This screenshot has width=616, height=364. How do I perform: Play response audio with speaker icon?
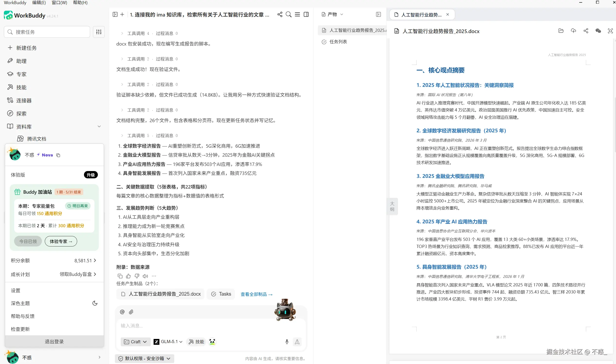pyautogui.click(x=146, y=276)
